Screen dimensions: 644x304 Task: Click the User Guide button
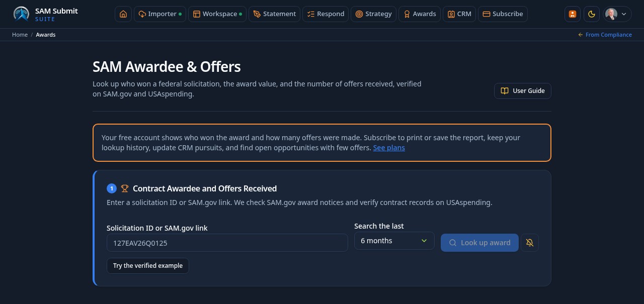[523, 91]
